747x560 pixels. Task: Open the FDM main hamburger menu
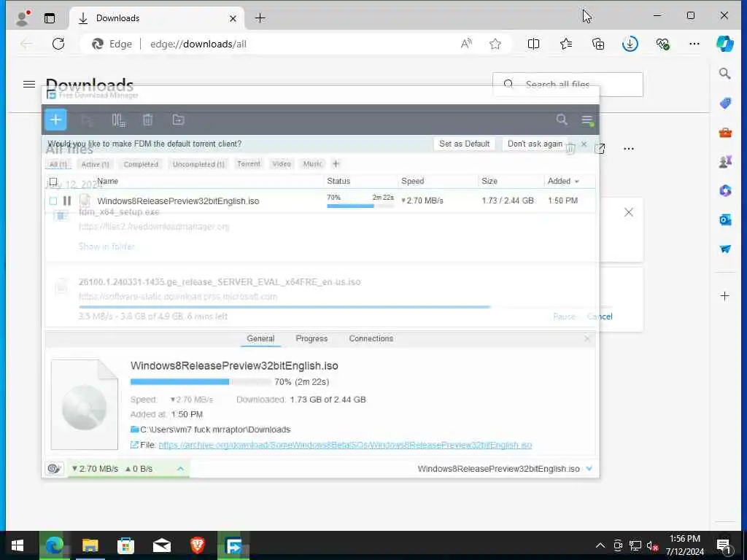[587, 120]
